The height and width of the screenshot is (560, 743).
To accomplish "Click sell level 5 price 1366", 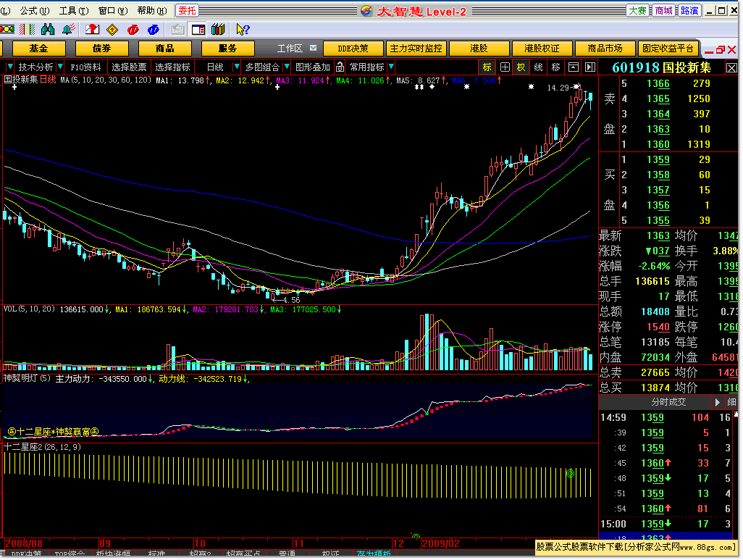I will 658,83.
